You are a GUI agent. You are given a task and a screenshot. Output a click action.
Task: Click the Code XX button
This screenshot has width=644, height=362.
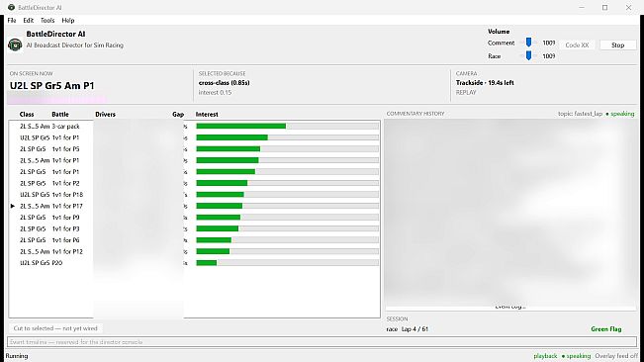click(577, 45)
